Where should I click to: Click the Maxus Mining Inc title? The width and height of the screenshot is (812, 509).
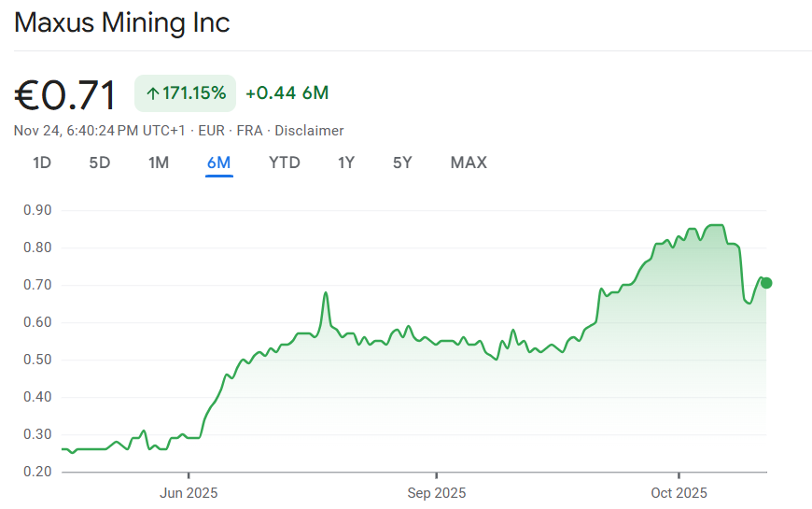(122, 22)
